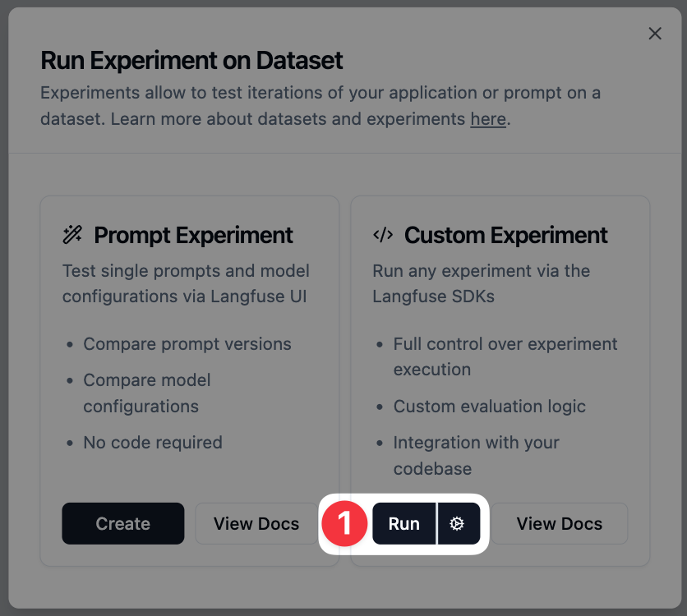Click Create to start a Prompt Experiment
This screenshot has width=687, height=616.
click(x=122, y=523)
